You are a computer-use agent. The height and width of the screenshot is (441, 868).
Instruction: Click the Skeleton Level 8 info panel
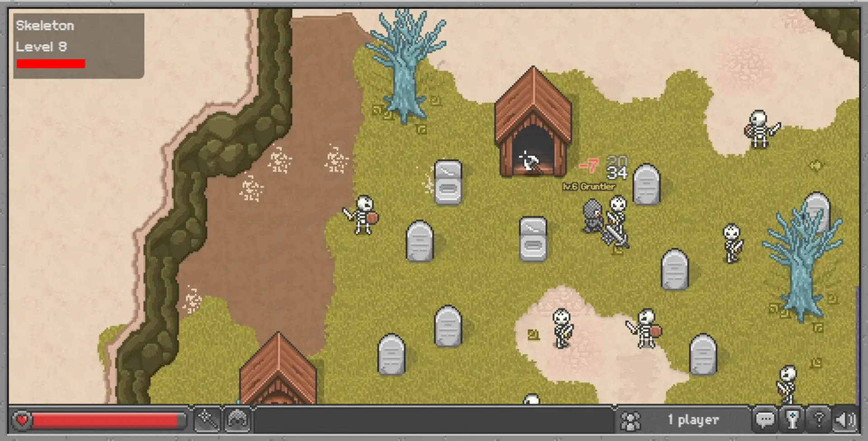click(x=77, y=43)
